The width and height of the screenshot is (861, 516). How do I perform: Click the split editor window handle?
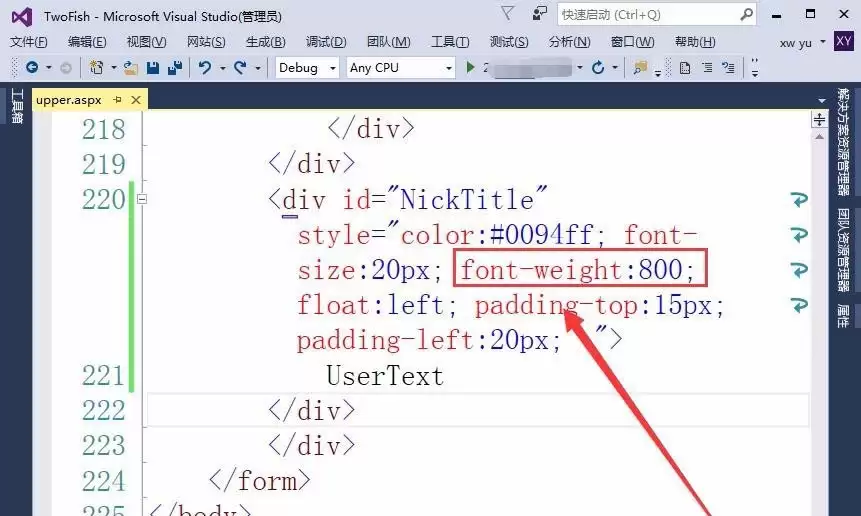[819, 119]
